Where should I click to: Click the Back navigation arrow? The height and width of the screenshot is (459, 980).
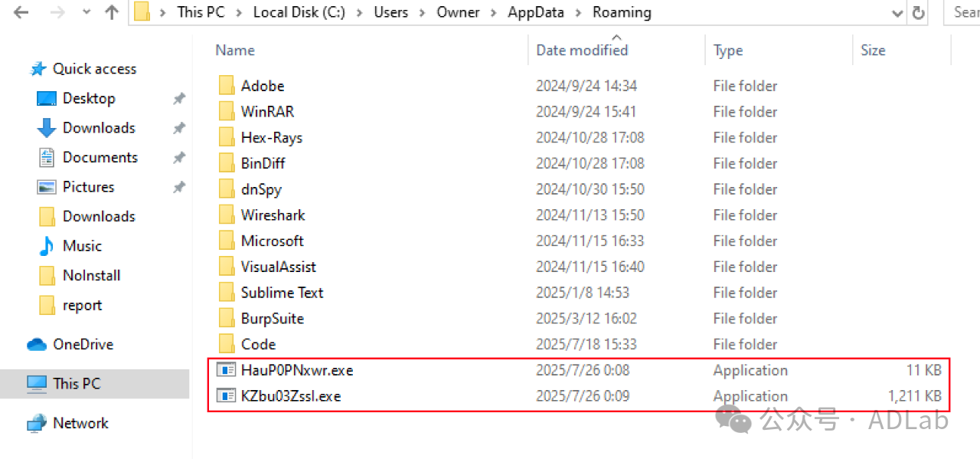click(21, 13)
